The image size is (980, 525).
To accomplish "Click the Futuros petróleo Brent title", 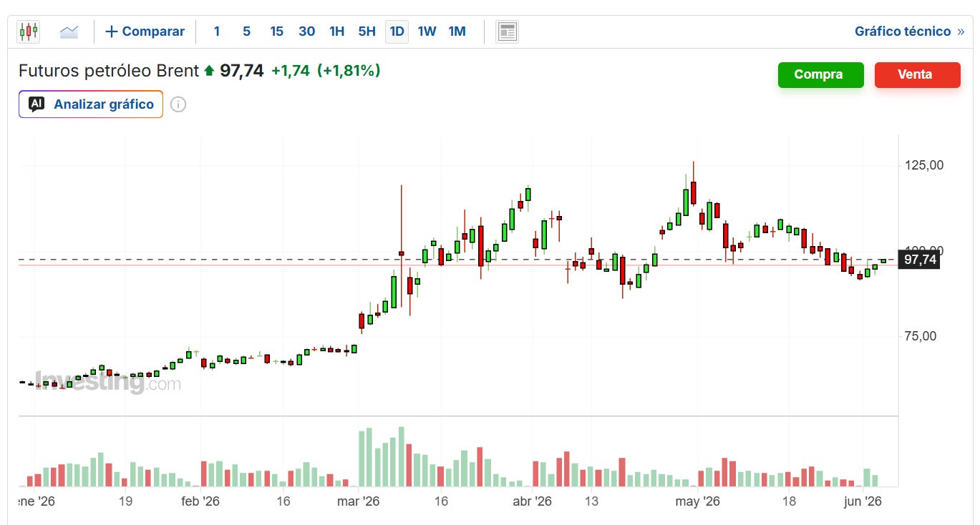I will [x=109, y=71].
